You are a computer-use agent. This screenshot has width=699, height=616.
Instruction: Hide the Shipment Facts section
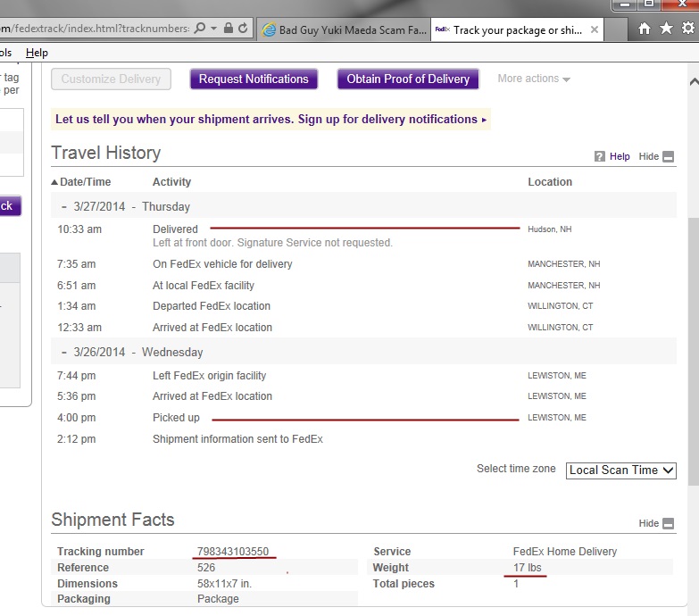click(x=656, y=523)
